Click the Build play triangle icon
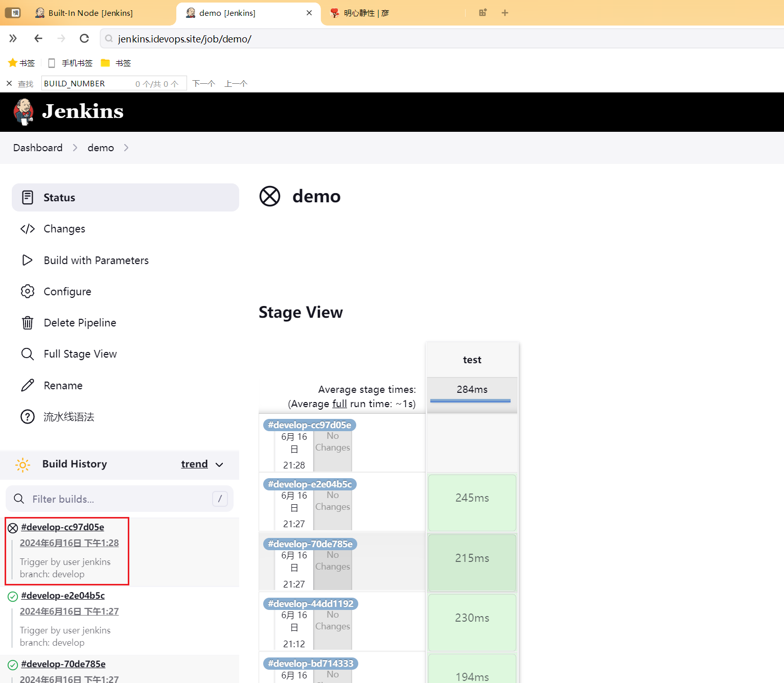The width and height of the screenshot is (784, 683). click(28, 260)
